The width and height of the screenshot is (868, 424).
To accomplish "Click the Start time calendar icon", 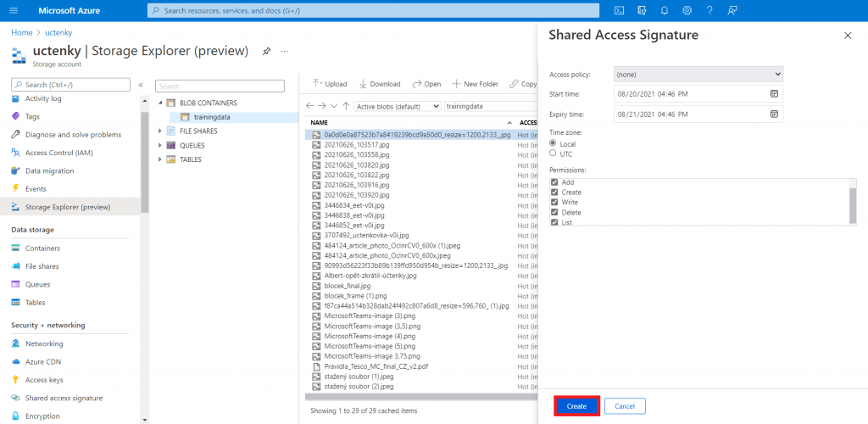I will click(x=774, y=93).
